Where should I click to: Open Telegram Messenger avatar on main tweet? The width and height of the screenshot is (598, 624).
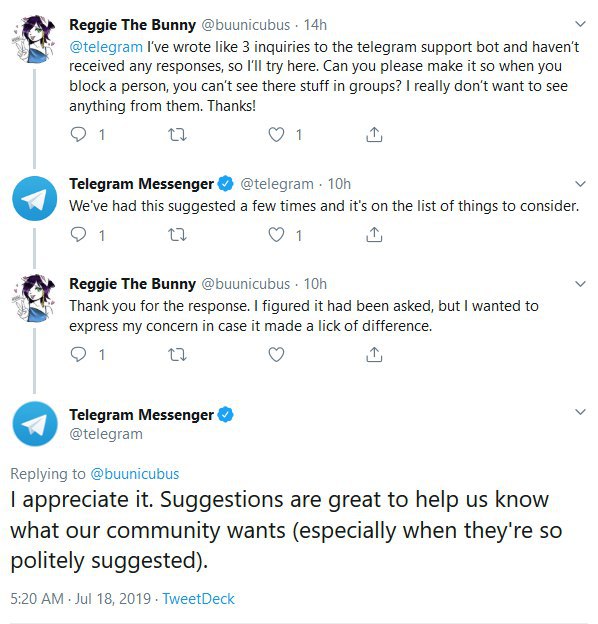tap(35, 423)
